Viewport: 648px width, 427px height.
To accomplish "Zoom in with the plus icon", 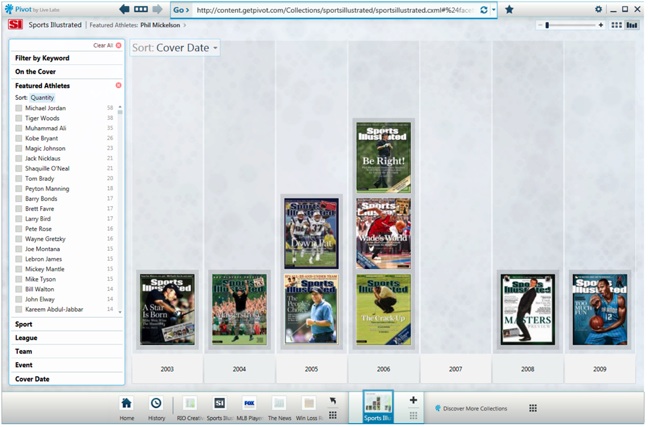I will pyautogui.click(x=600, y=25).
